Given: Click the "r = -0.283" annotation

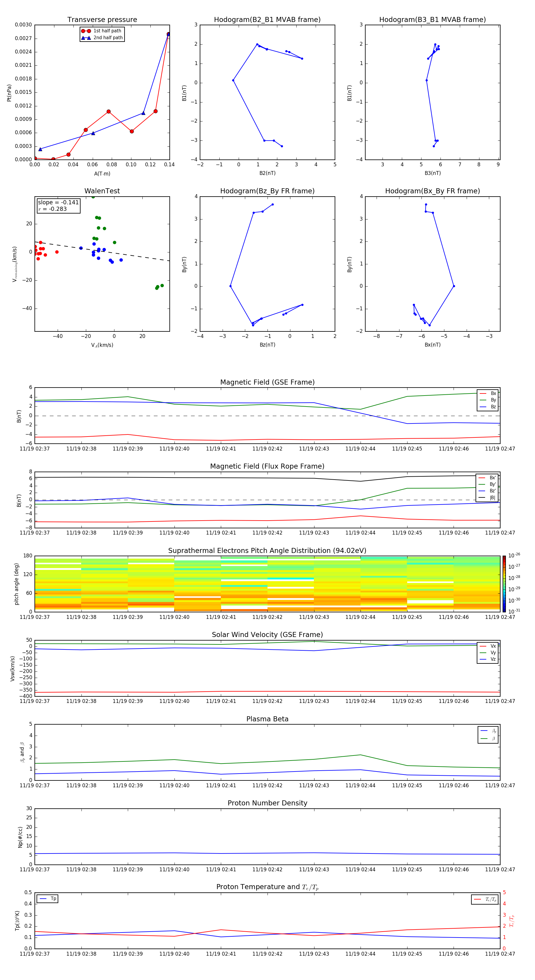Looking at the screenshot, I should pos(53,209).
